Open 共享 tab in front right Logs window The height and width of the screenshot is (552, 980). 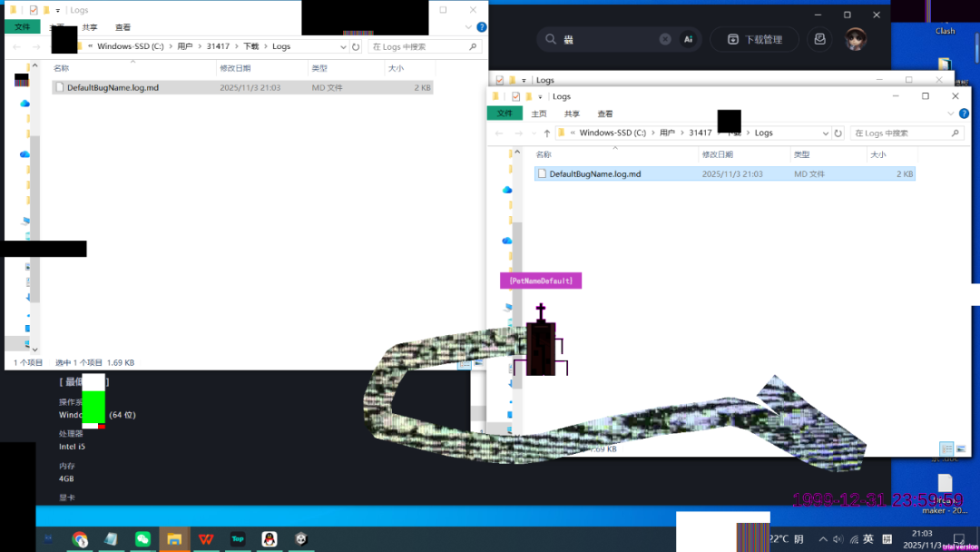pyautogui.click(x=572, y=113)
